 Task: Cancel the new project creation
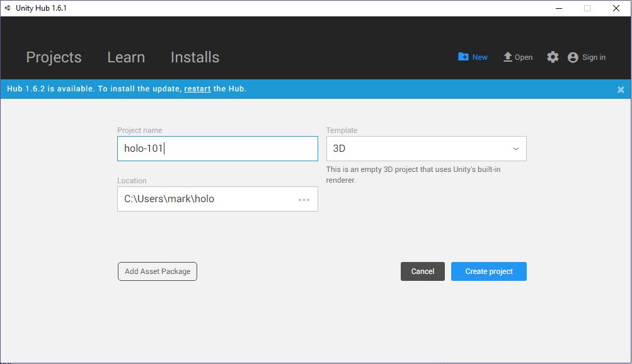point(423,271)
